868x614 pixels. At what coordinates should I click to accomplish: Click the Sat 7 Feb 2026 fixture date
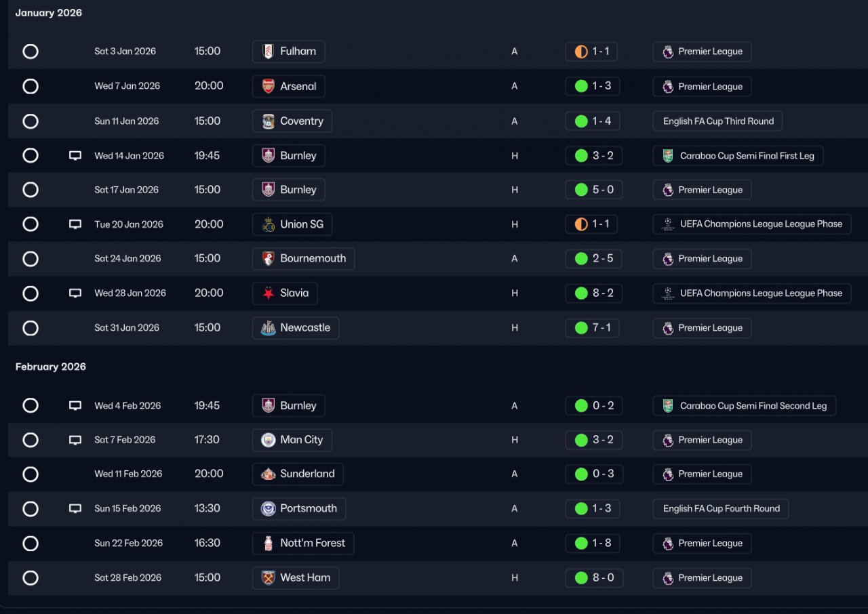pyautogui.click(x=125, y=440)
